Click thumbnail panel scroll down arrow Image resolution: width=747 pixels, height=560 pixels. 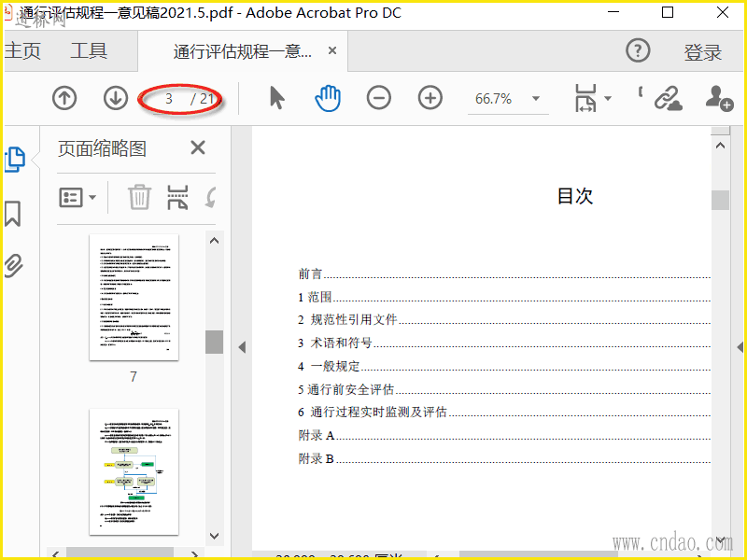tap(215, 536)
